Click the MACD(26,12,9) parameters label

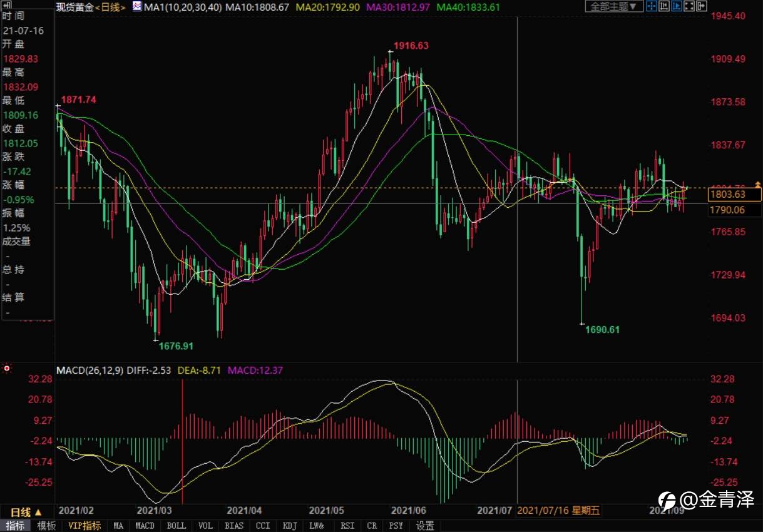click(90, 370)
